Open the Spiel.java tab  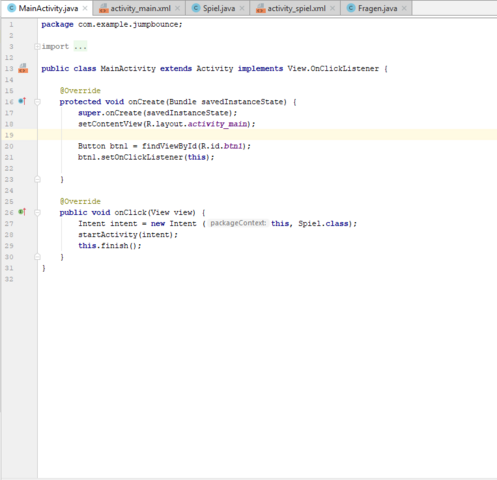[x=219, y=8]
